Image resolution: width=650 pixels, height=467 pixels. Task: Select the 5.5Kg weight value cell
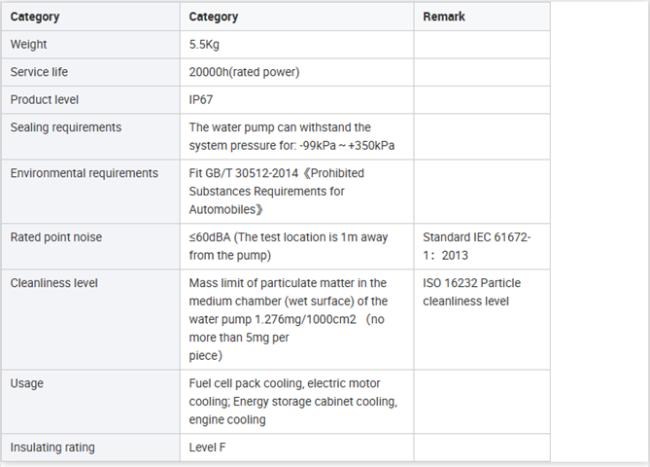tap(297, 44)
